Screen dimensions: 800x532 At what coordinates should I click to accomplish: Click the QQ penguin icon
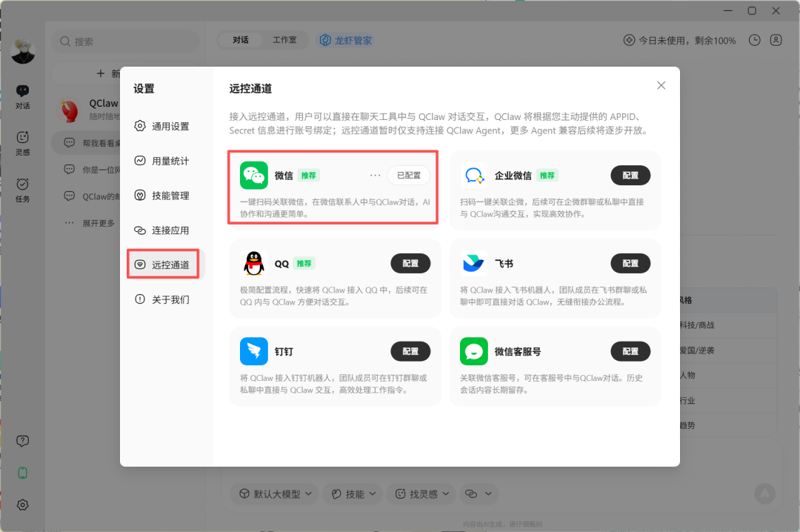[253, 264]
